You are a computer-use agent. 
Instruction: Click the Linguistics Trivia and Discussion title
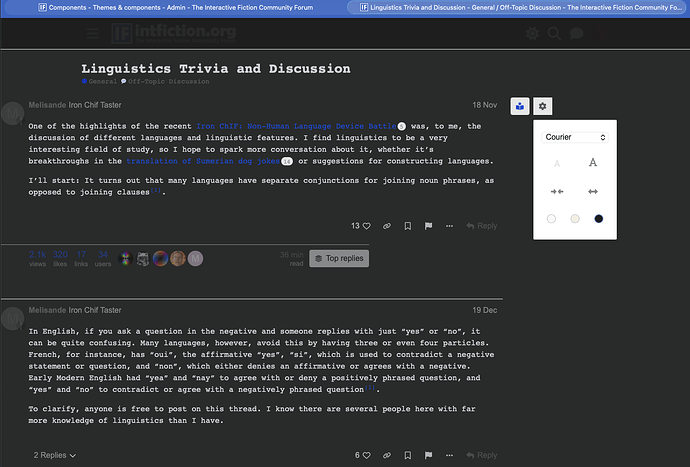pyautogui.click(x=216, y=69)
